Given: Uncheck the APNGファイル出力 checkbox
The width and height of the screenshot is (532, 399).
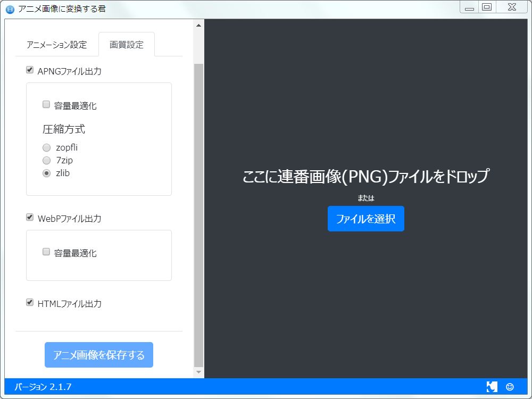Looking at the screenshot, I should pos(30,70).
